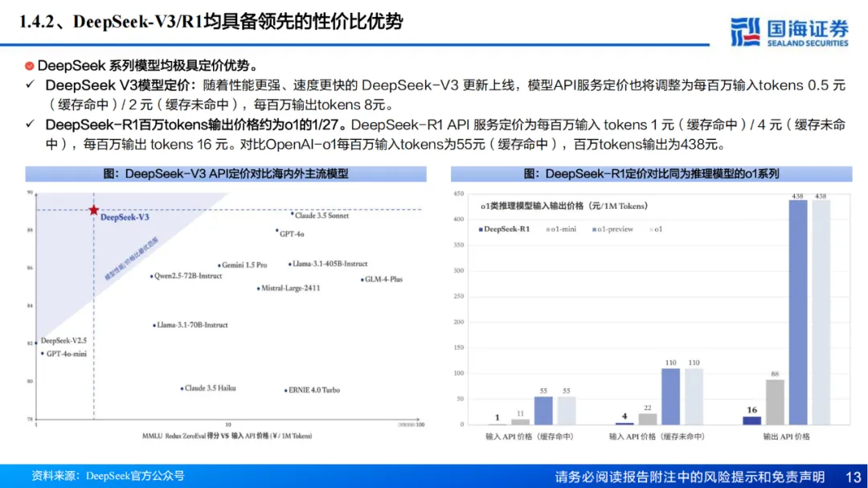Image resolution: width=868 pixels, height=488 pixels.
Task: Click the Claude 3.5 Sonnet data label
Action: click(x=321, y=215)
